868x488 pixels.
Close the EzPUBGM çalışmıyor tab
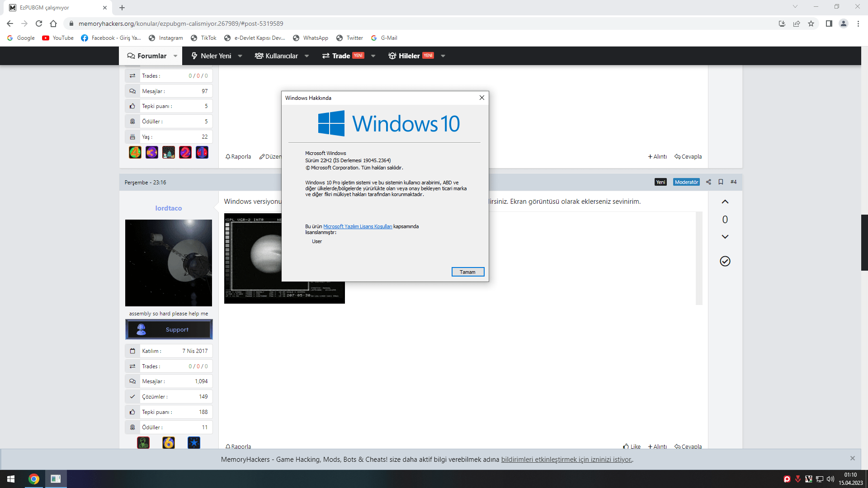pos(105,8)
